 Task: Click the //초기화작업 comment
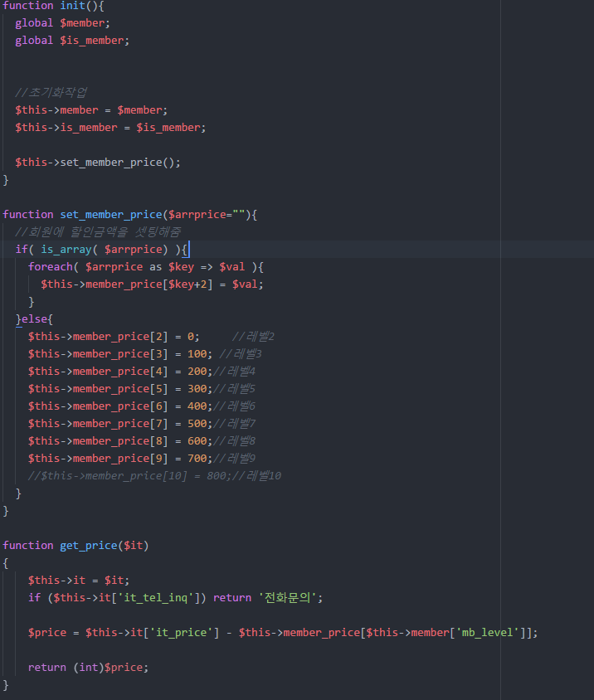51,92
